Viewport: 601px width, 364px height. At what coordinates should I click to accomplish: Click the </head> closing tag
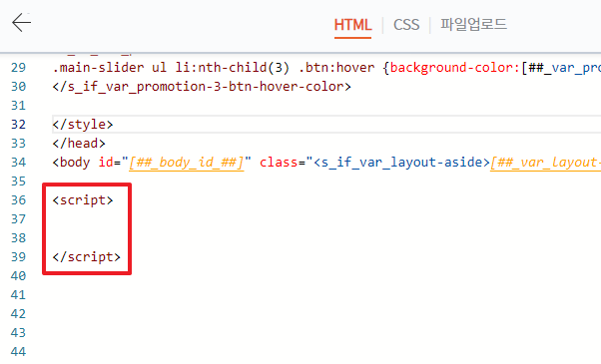coord(79,144)
